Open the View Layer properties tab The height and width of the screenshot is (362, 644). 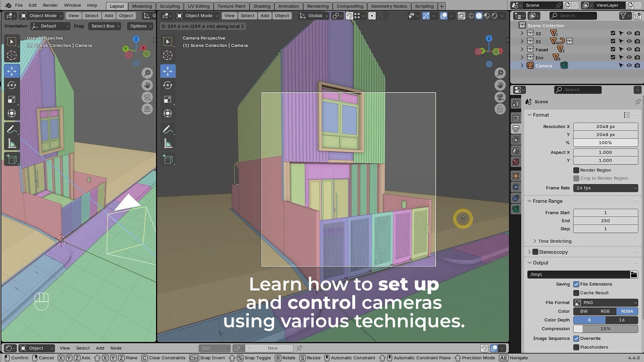tap(516, 140)
